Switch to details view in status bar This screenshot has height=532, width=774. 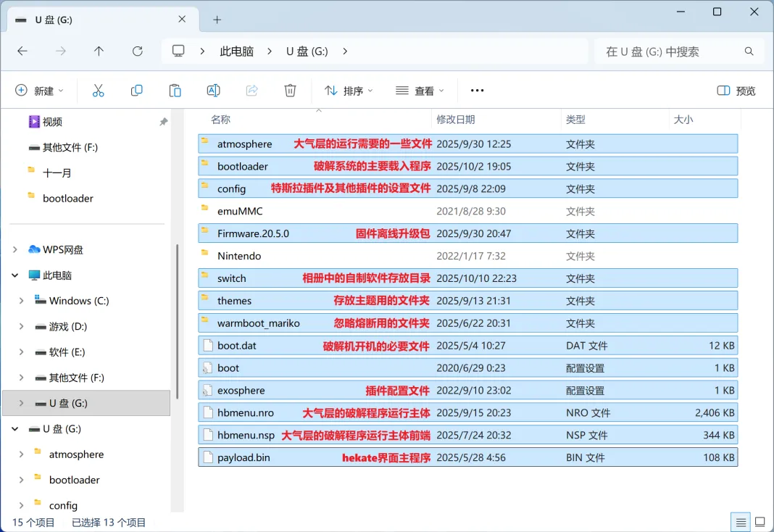pos(740,521)
